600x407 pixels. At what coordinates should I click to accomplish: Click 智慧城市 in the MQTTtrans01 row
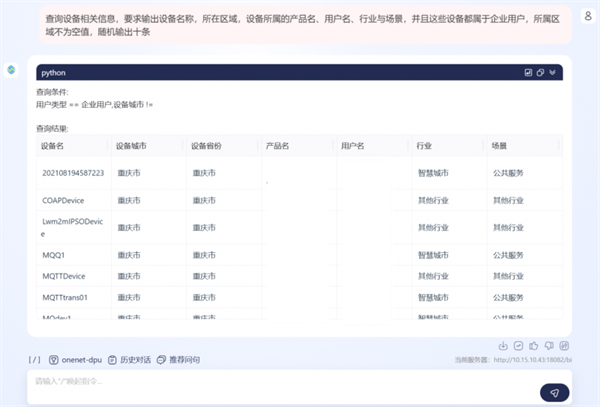pyautogui.click(x=433, y=297)
